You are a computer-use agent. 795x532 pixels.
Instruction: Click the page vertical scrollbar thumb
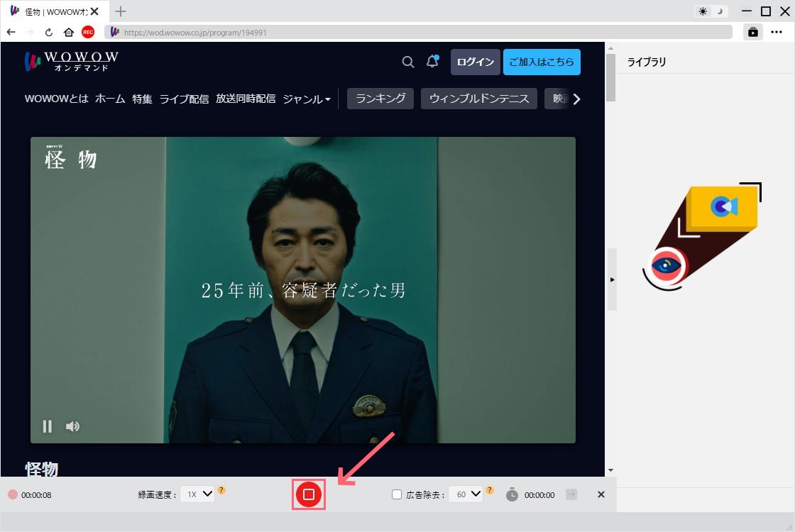tap(611, 77)
